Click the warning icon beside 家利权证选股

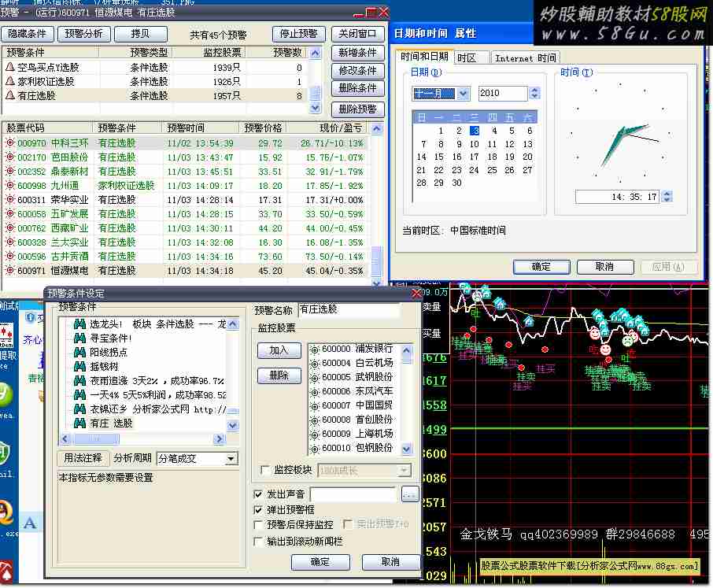point(10,81)
